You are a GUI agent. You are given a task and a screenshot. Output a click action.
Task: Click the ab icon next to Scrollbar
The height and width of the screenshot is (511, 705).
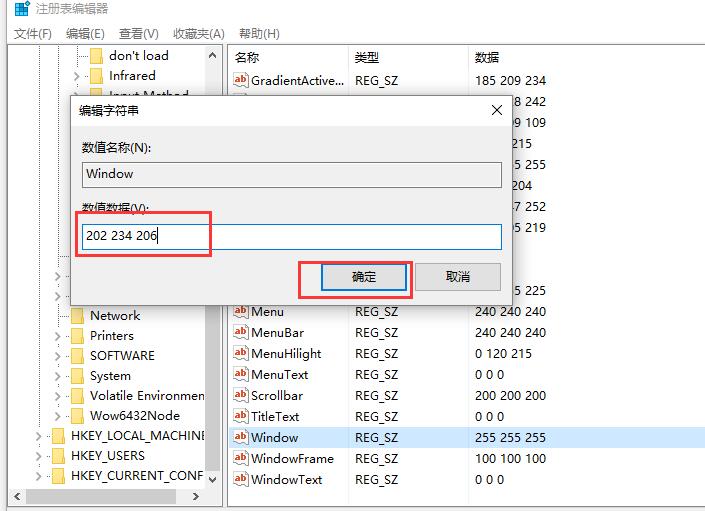(240, 395)
